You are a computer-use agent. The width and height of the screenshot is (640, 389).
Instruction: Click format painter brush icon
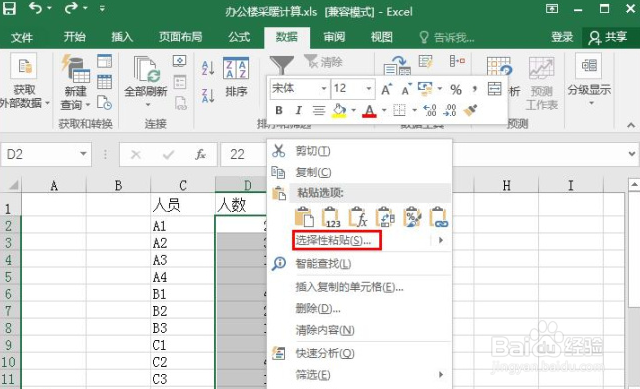click(x=471, y=110)
